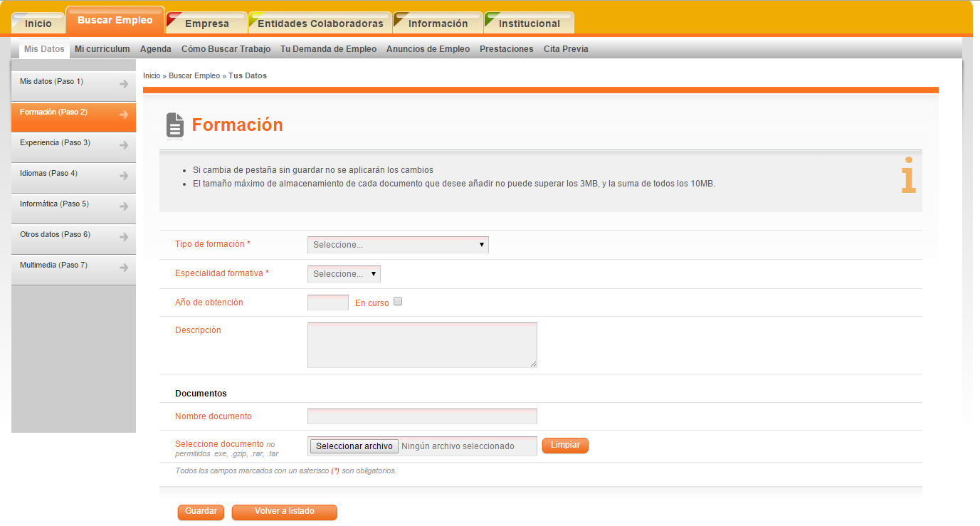This screenshot has width=980, height=526.
Task: Click the flag icon on the Institucional tab
Action: (488, 16)
